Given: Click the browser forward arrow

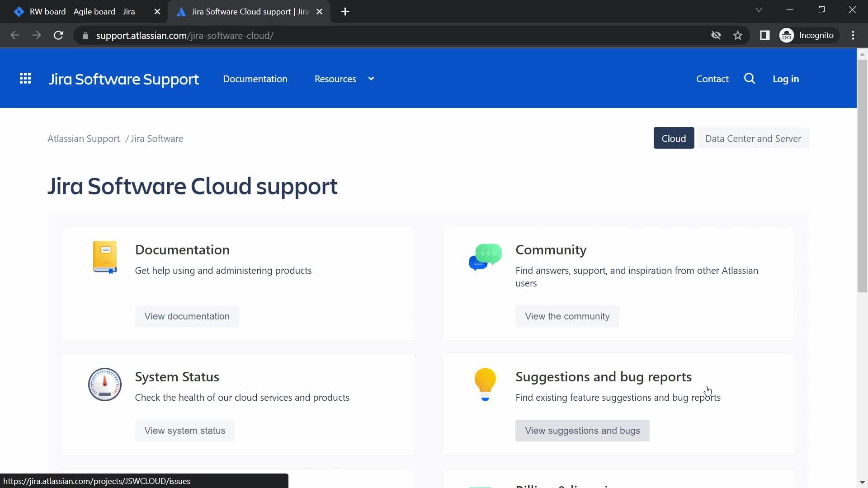Looking at the screenshot, I should coord(37,35).
